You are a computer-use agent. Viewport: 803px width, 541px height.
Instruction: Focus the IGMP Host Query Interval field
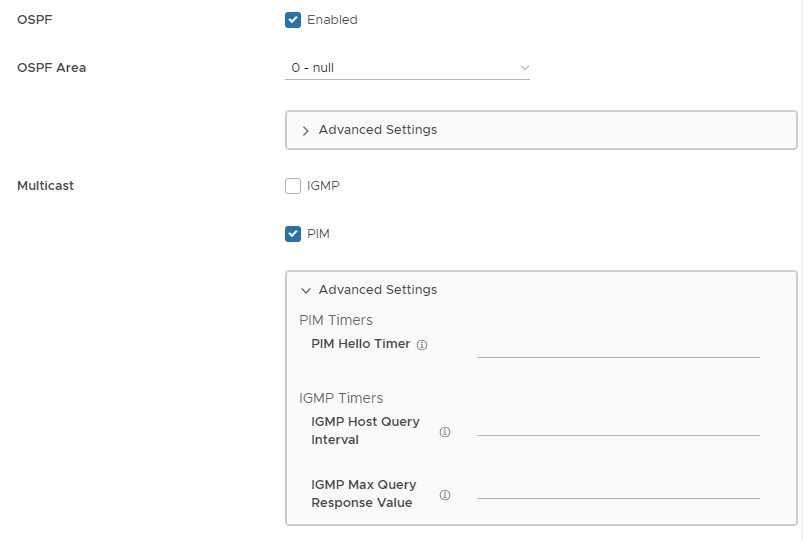618,424
